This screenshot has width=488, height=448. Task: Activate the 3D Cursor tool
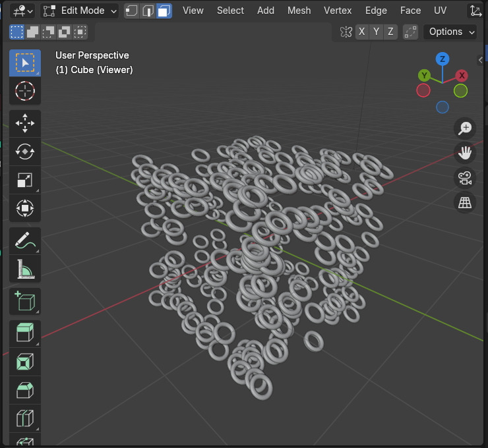tap(25, 91)
